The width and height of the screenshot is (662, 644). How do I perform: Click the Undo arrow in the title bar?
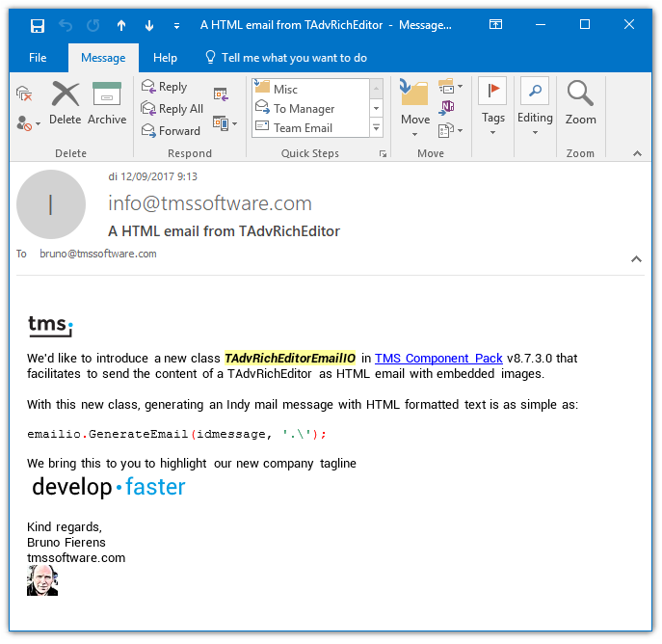pos(66,26)
